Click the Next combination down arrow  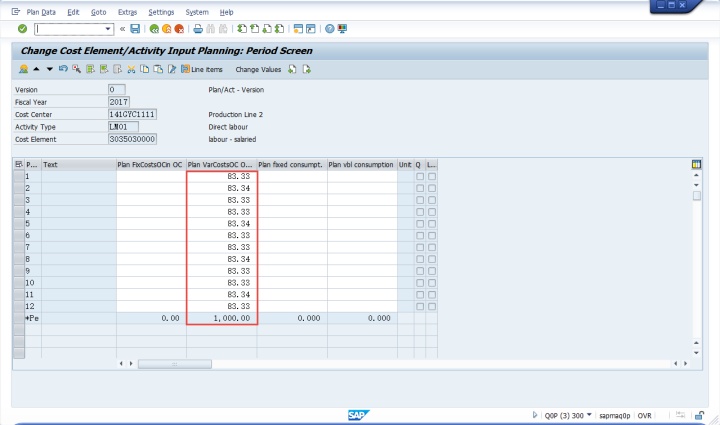(50, 69)
